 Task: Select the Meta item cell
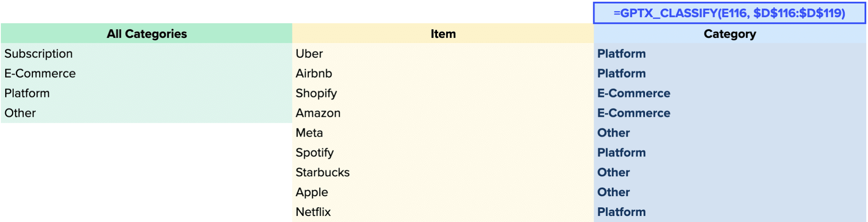click(x=443, y=133)
